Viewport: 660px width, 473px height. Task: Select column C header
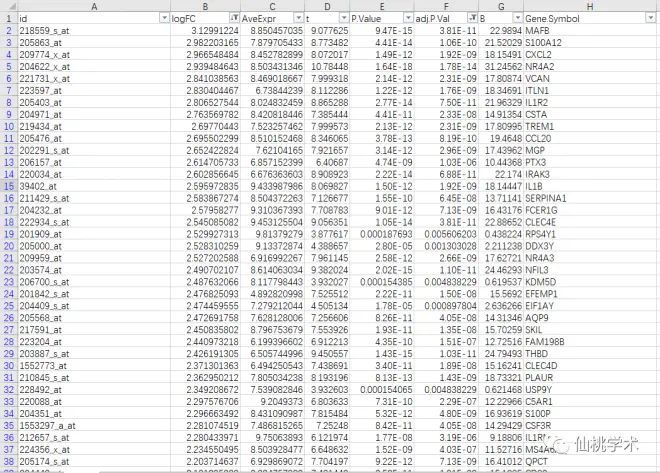pyautogui.click(x=272, y=6)
